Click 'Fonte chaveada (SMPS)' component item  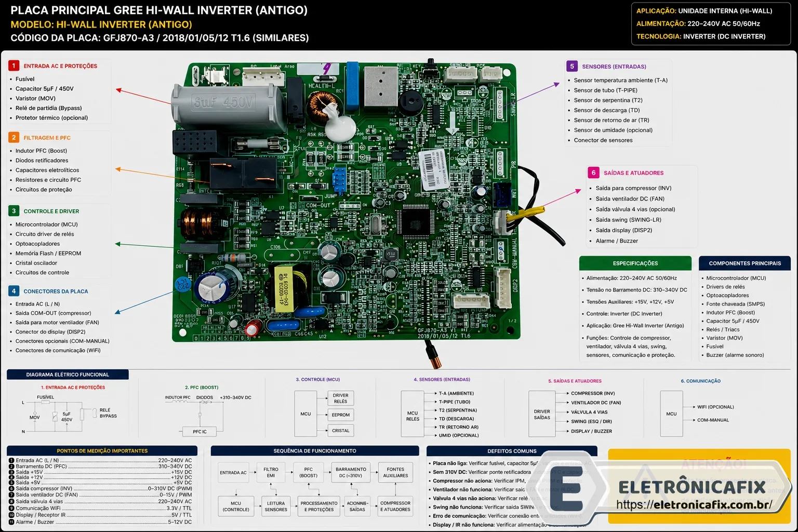(735, 304)
